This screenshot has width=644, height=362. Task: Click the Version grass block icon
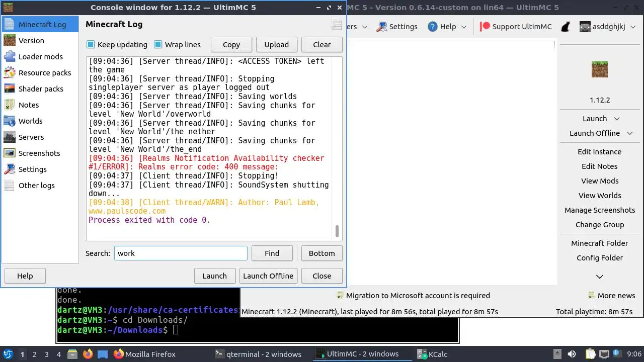[10, 41]
